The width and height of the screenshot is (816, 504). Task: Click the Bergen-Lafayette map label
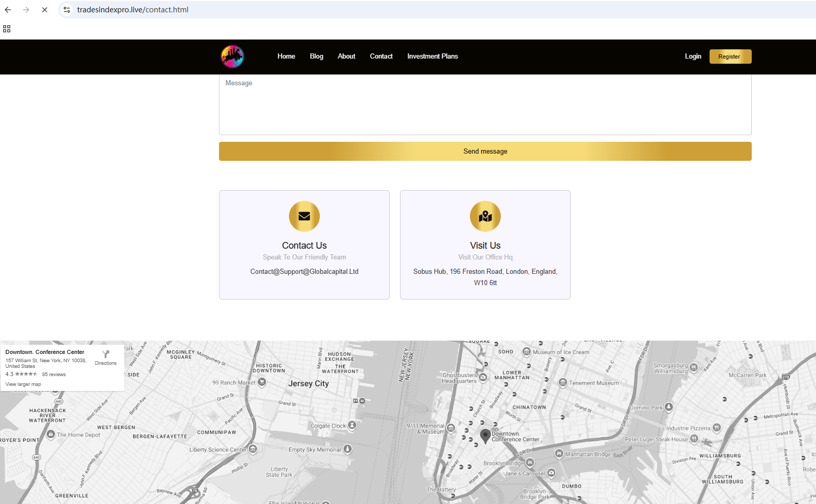(x=160, y=437)
